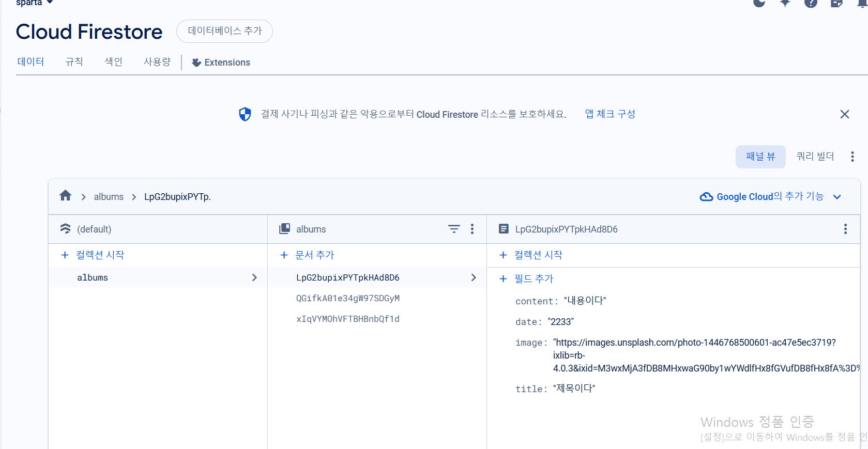Open the Gemini sparkle icon
The image size is (868, 449).
click(785, 3)
